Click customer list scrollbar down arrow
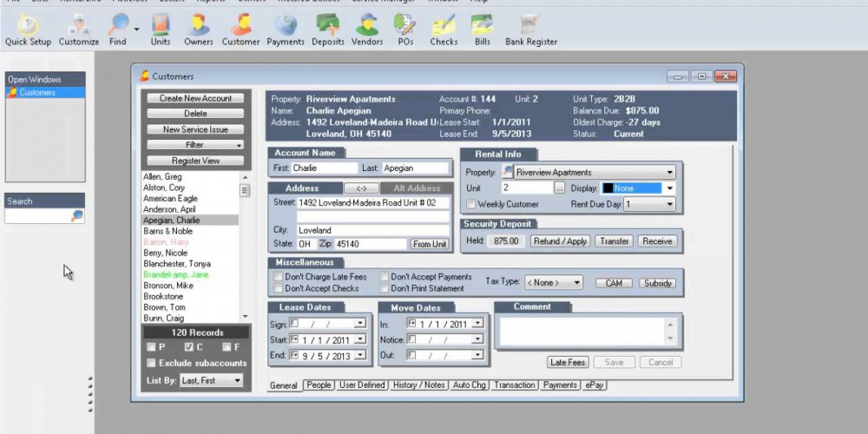 (246, 317)
